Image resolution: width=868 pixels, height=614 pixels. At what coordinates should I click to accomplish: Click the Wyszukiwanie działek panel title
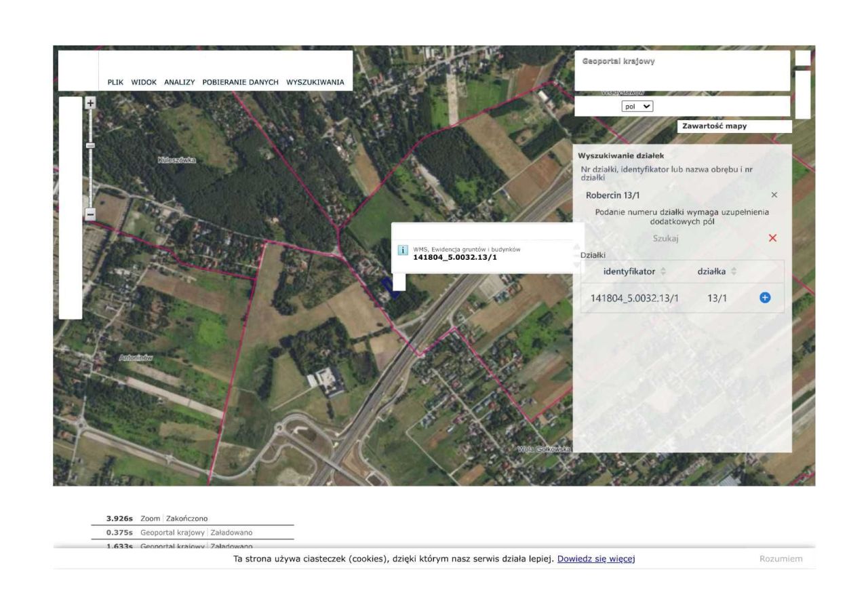(620, 156)
